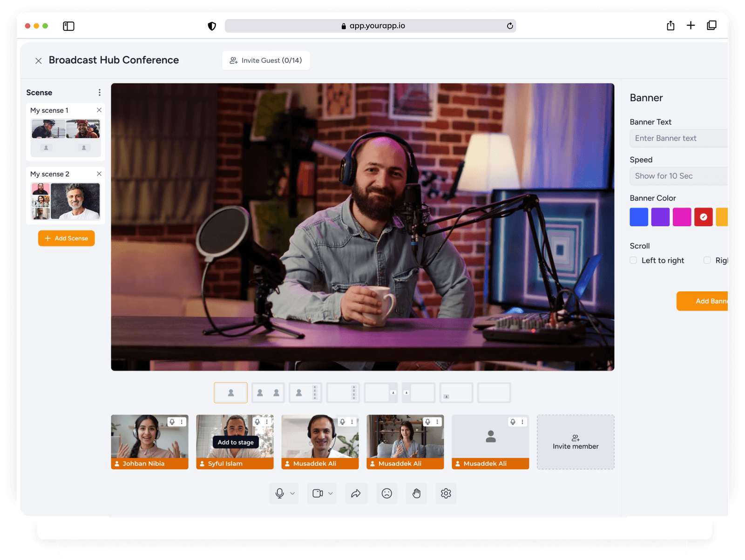Select the currently checked red banner color

point(704,217)
